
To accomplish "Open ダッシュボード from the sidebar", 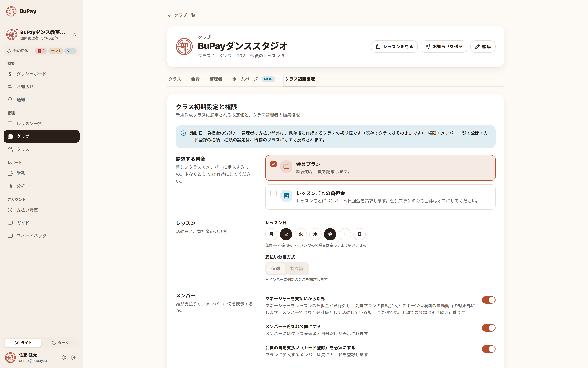I will [x=41, y=74].
